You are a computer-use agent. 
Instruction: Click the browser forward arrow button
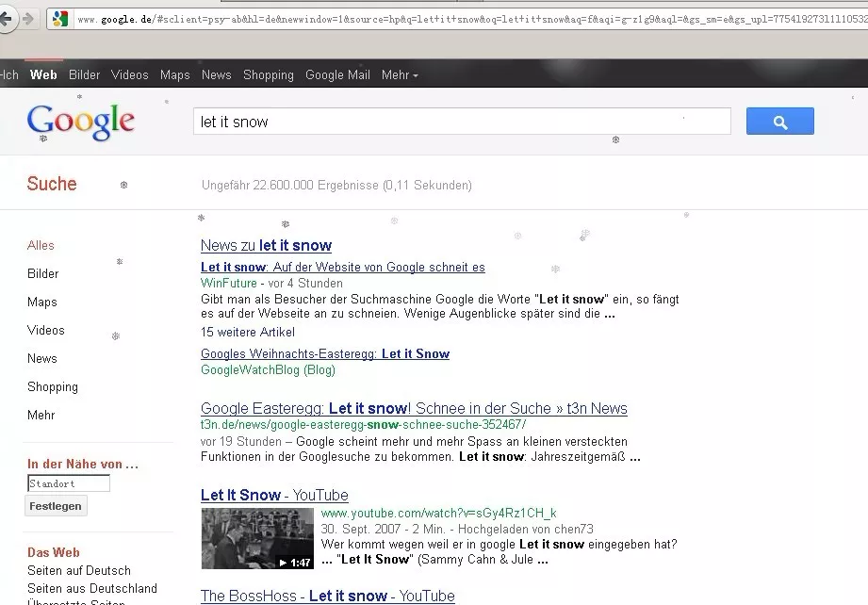27,20
